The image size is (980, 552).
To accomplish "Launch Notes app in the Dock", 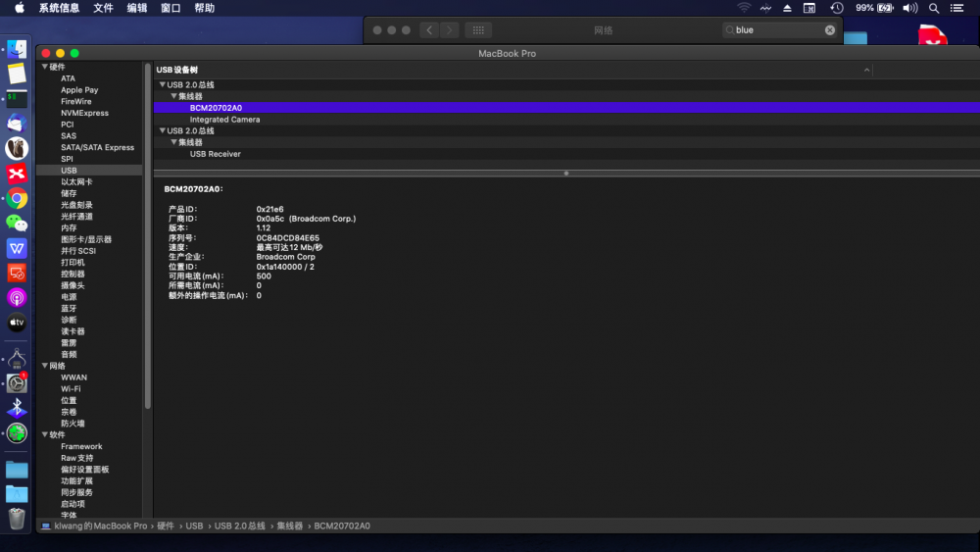I will point(17,74).
